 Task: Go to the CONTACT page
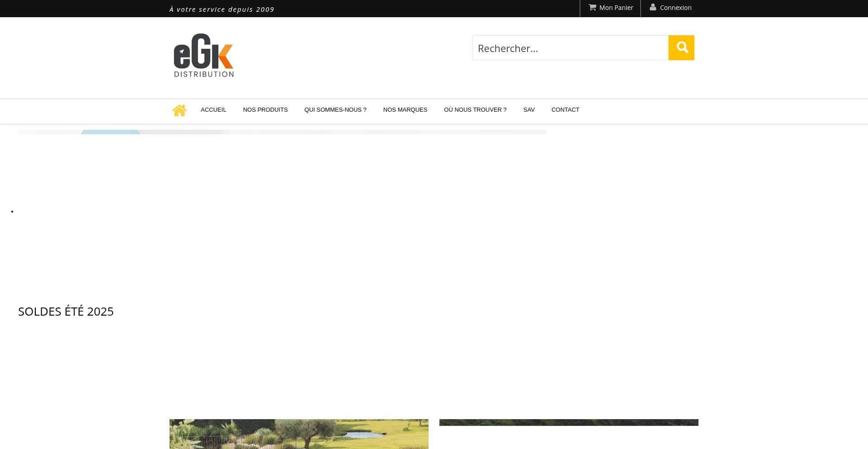(565, 110)
